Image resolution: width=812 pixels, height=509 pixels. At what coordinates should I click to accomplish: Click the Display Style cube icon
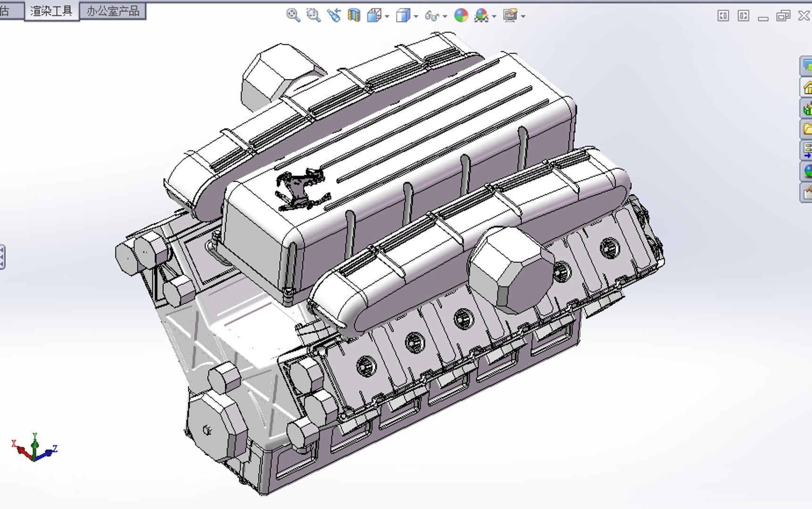(x=403, y=16)
